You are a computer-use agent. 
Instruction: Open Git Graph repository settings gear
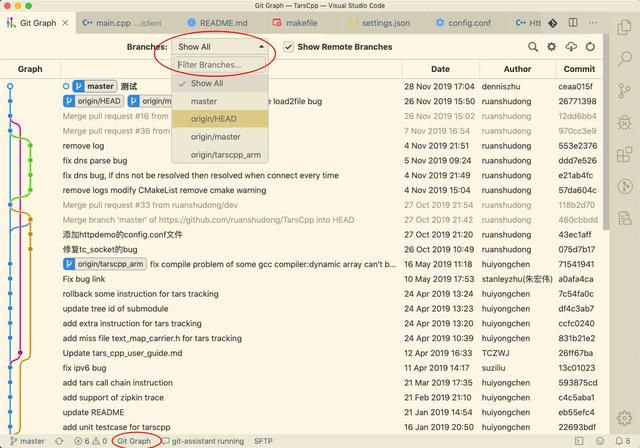[551, 47]
